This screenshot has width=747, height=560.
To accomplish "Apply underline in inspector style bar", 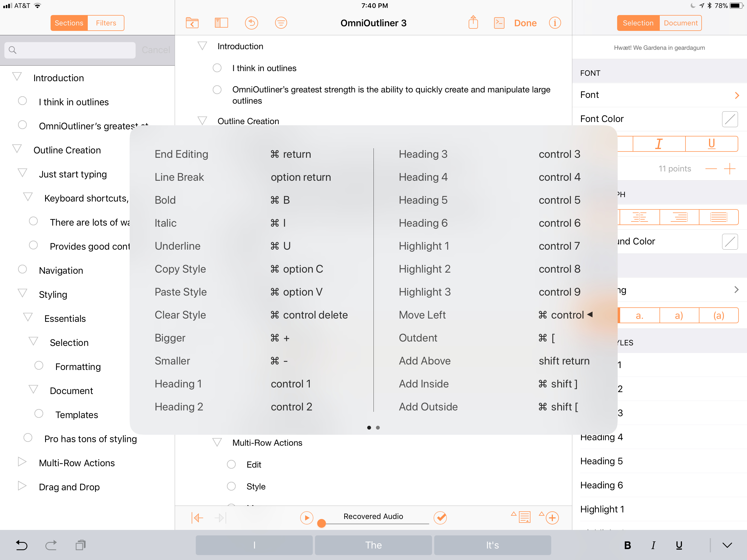I will tap(711, 144).
